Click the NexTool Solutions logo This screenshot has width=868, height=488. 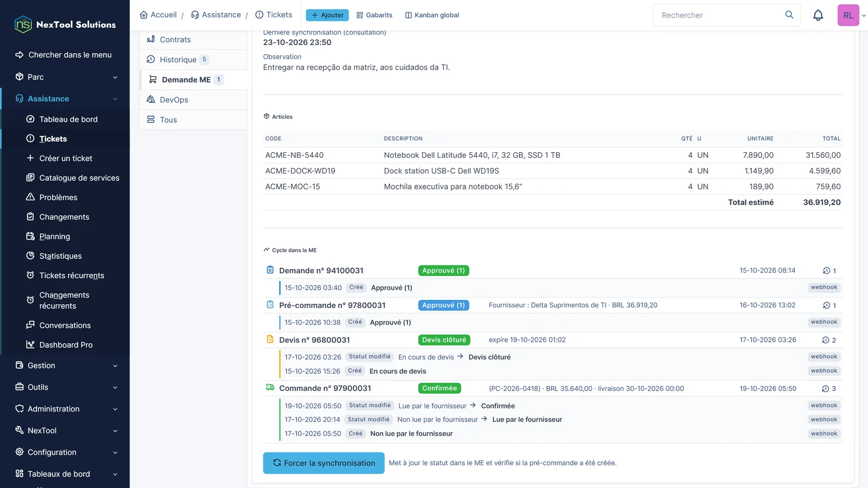click(65, 24)
